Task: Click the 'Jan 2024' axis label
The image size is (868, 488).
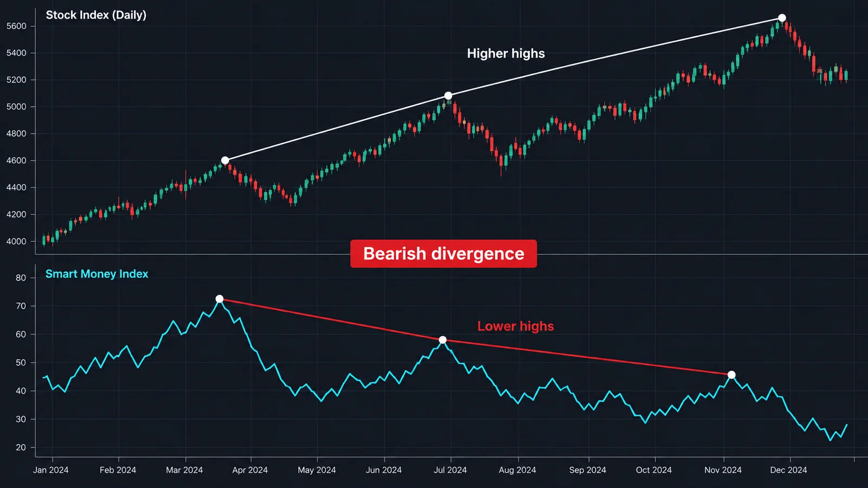Action: point(51,470)
